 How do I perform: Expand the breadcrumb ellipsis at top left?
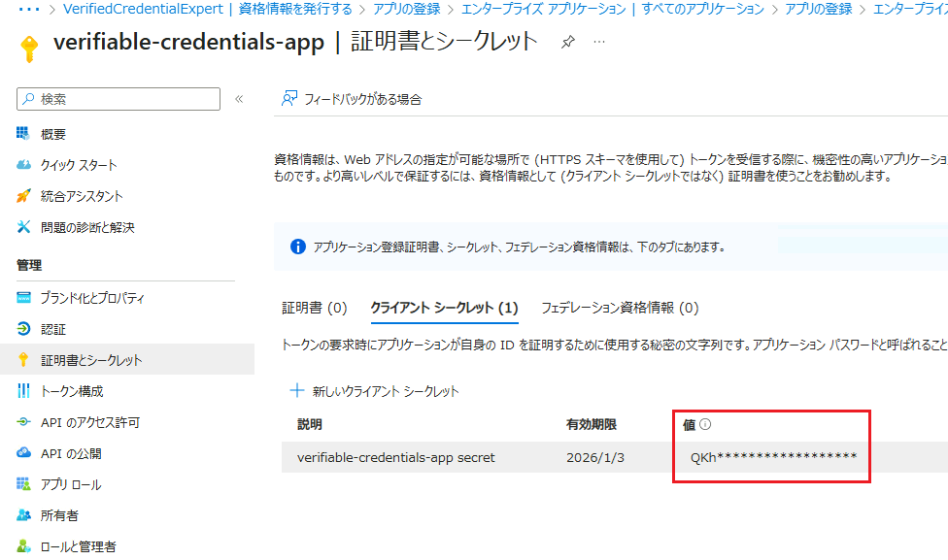click(x=29, y=9)
